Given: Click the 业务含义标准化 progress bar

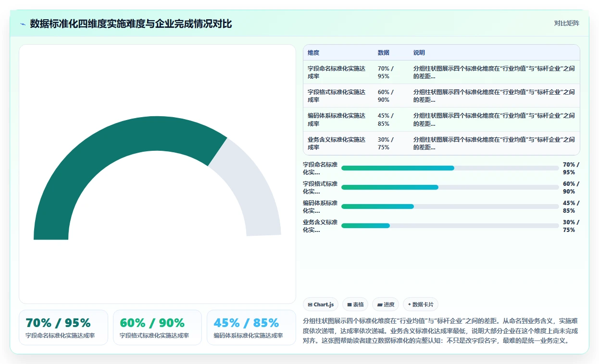Looking at the screenshot, I should (x=450, y=226).
